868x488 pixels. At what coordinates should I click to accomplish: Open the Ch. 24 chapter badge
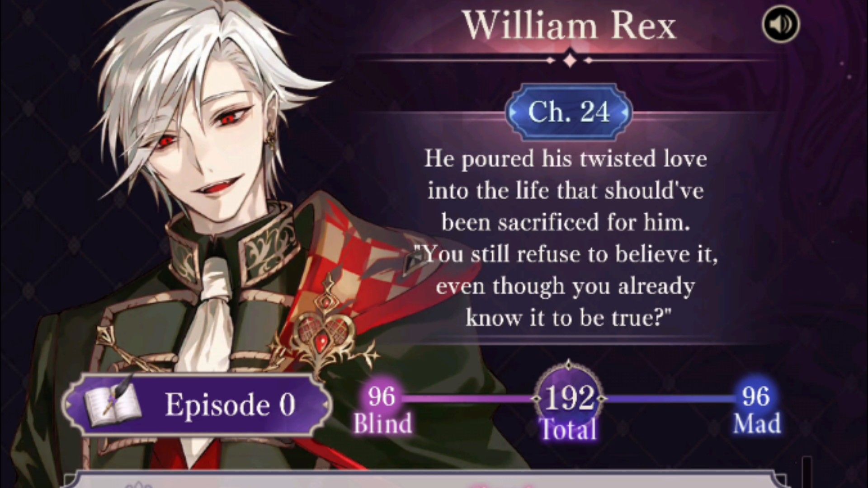569,112
